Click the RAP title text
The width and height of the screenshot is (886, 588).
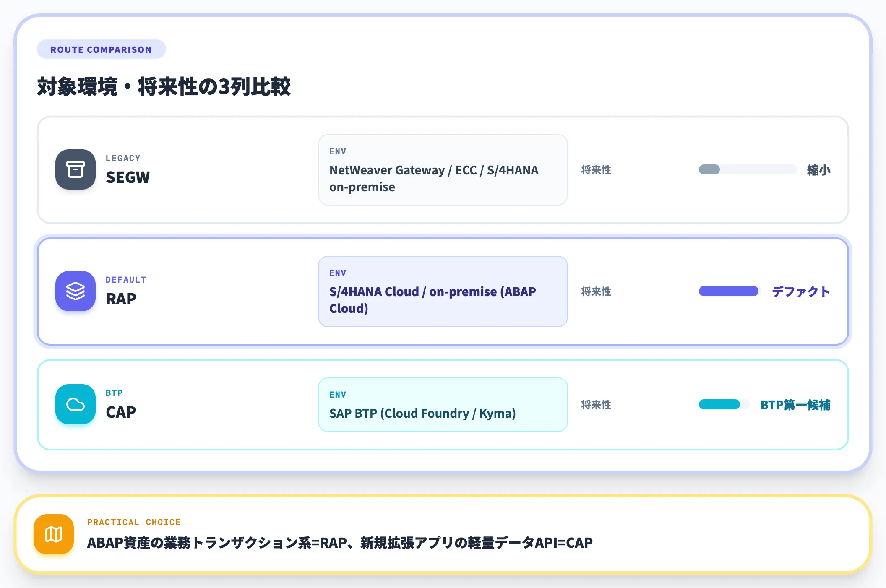[121, 299]
